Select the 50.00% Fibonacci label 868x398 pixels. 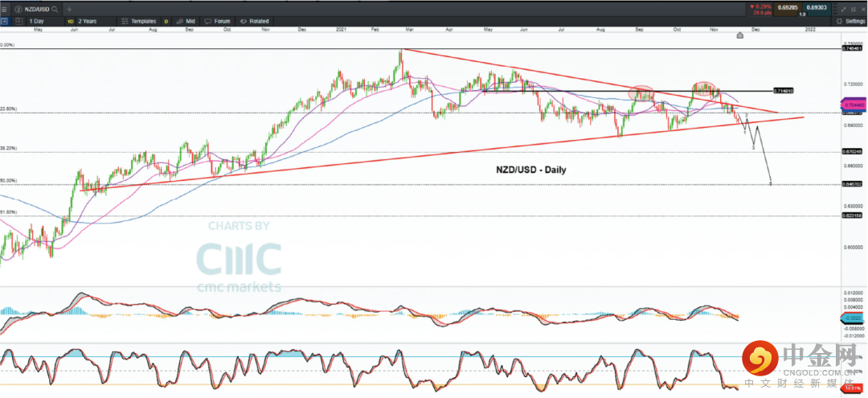(x=8, y=180)
